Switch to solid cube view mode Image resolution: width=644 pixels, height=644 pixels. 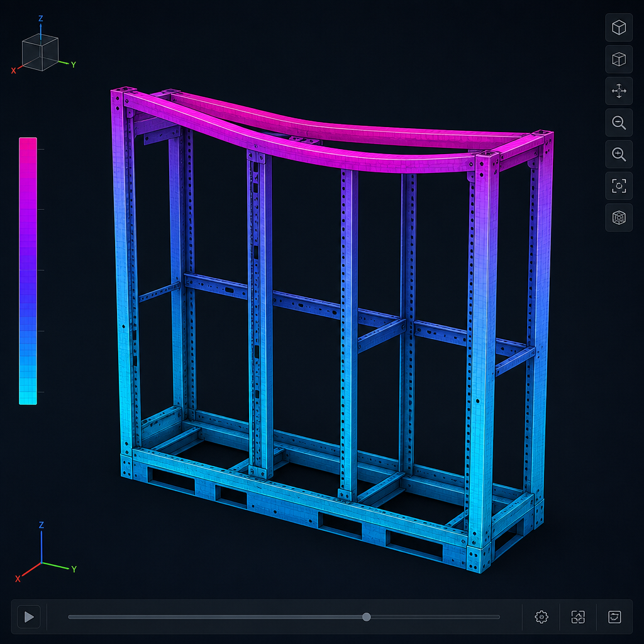[619, 28]
